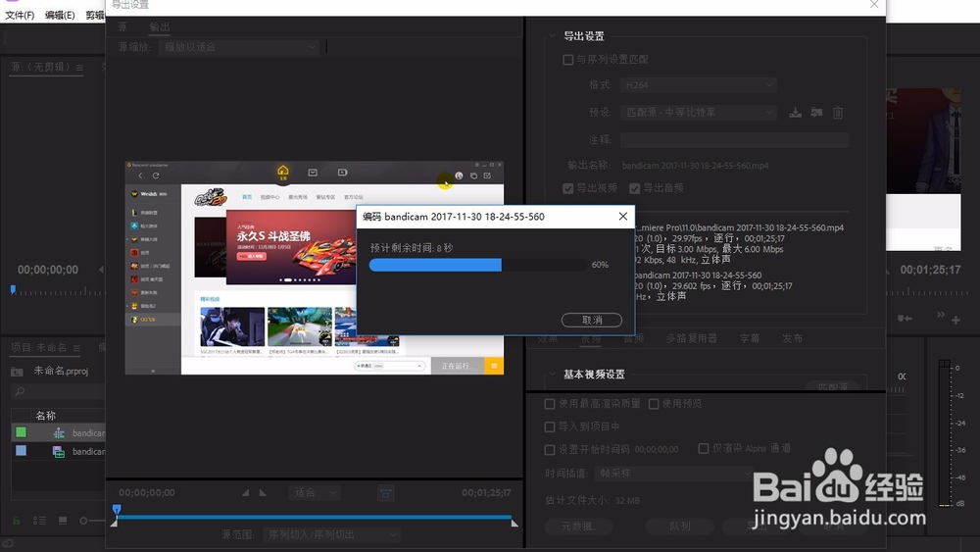Toggle project lock icon

point(17,520)
